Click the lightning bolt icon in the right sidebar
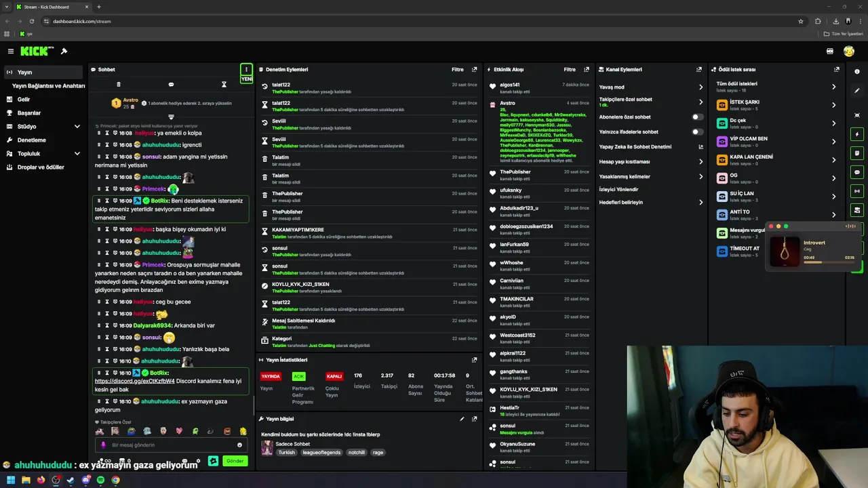This screenshot has height=488, width=868. click(857, 134)
